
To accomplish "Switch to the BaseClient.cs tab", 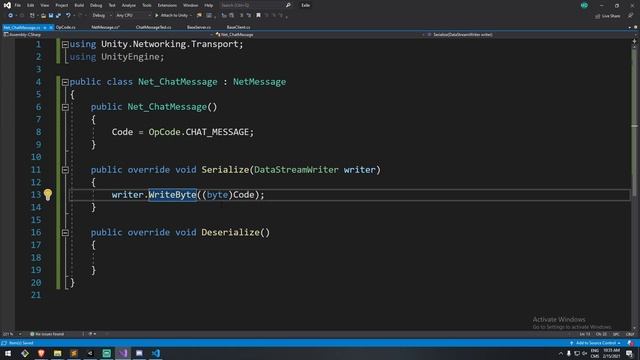I will click(238, 27).
